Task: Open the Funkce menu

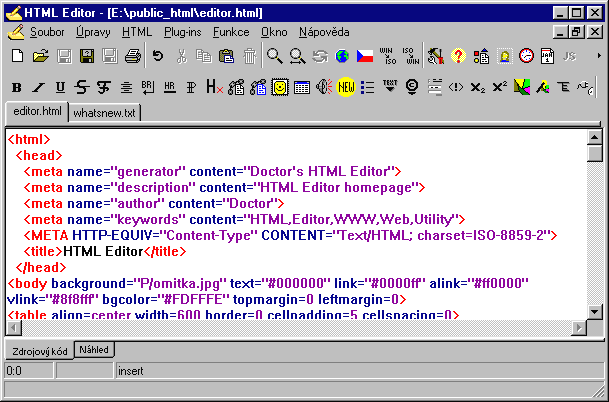Action: (231, 32)
